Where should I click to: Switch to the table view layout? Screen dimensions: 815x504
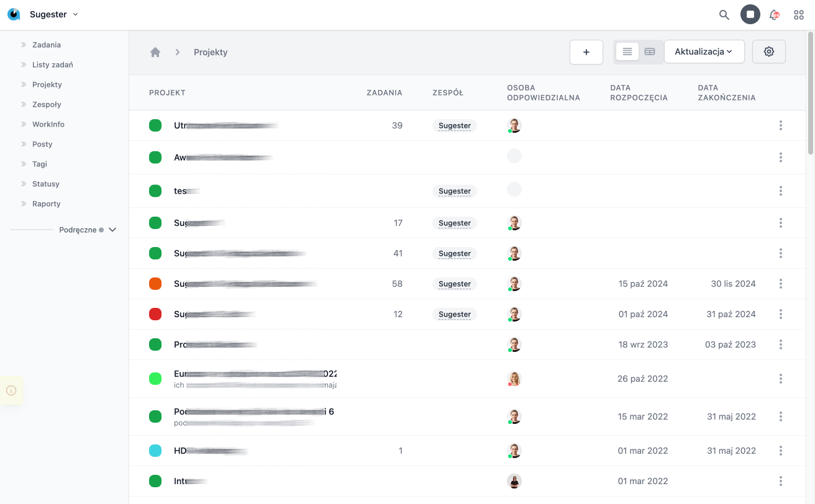click(650, 52)
